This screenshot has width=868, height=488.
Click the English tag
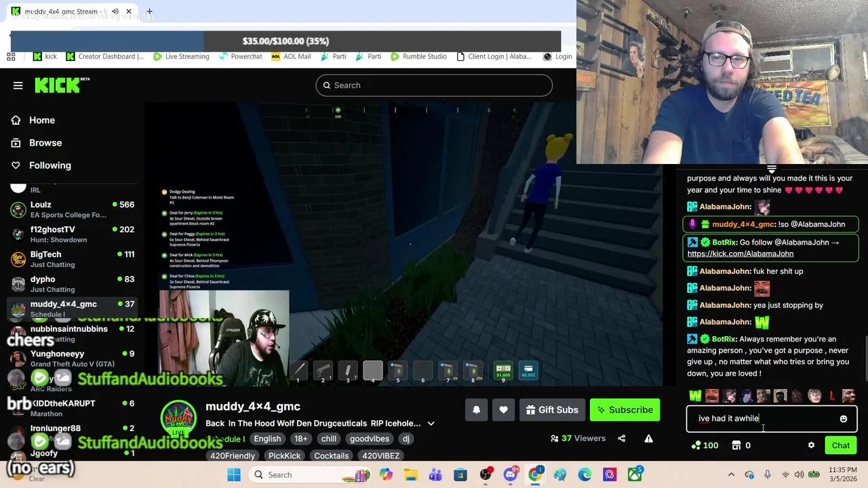pos(267,439)
